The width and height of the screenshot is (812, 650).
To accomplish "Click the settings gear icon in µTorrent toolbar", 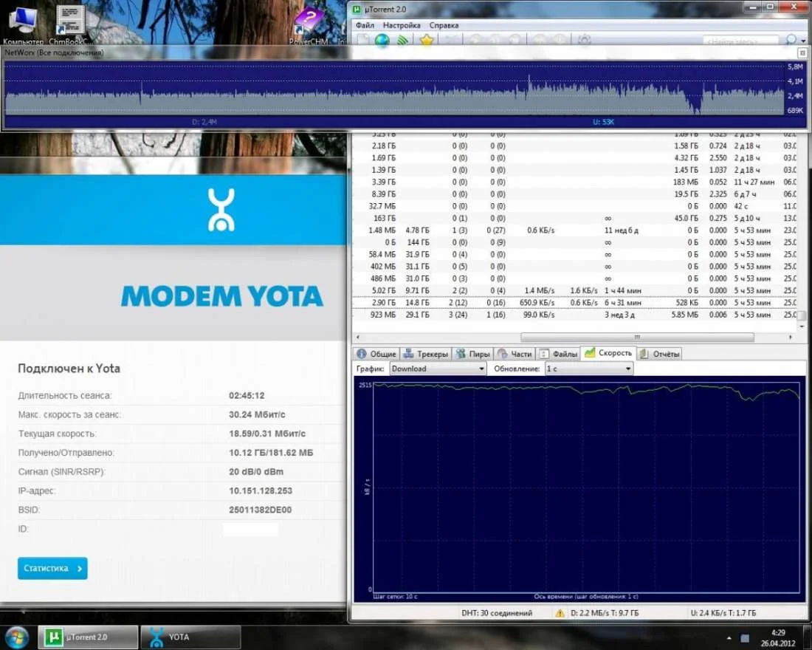I will pyautogui.click(x=584, y=40).
